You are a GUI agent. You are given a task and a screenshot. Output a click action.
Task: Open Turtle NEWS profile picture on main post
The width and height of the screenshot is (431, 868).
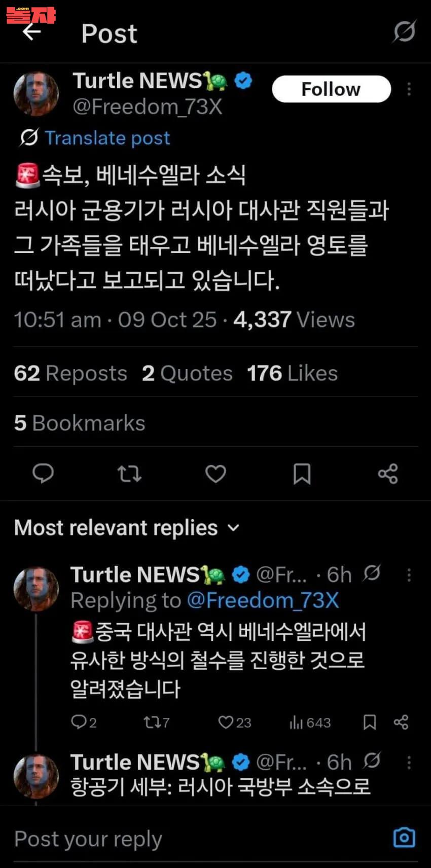click(x=36, y=94)
